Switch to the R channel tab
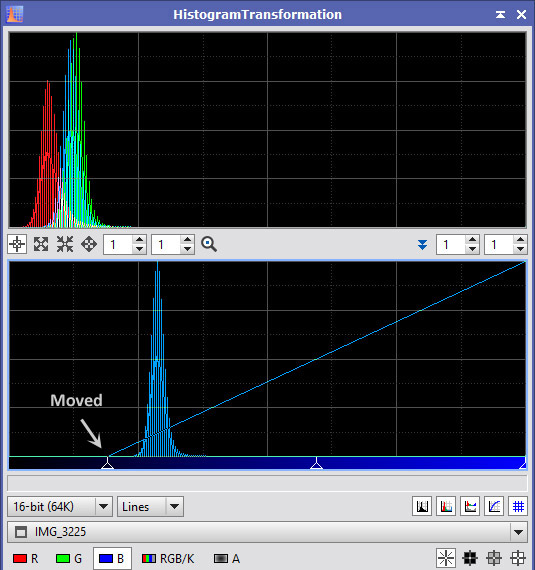Image resolution: width=535 pixels, height=570 pixels. pyautogui.click(x=25, y=558)
